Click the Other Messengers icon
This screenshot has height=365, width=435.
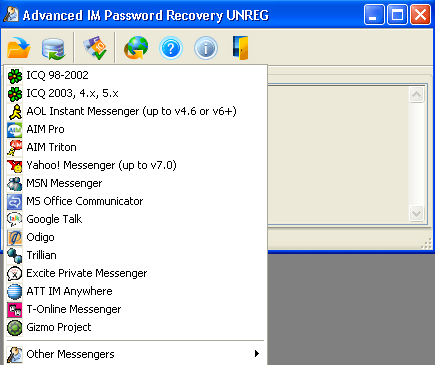pos(15,354)
